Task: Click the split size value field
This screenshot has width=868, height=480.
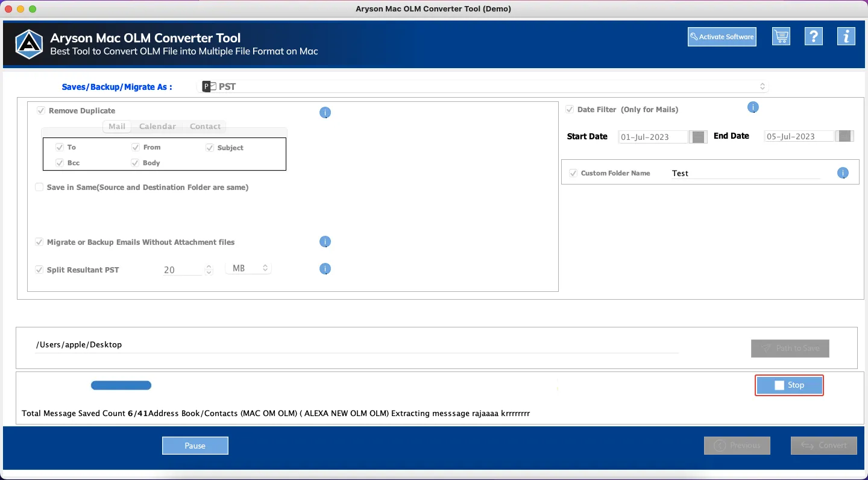Action: tap(182, 270)
